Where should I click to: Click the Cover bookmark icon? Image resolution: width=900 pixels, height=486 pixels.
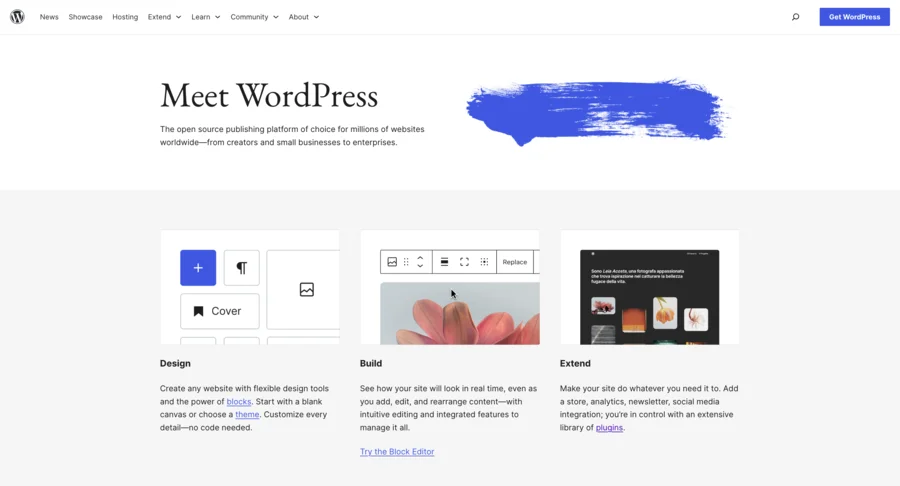click(199, 311)
